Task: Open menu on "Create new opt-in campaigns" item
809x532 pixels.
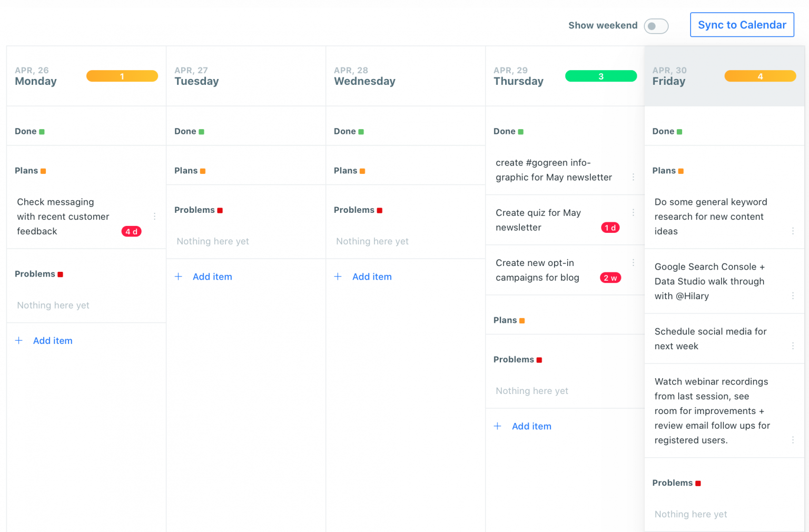Action: click(x=634, y=262)
